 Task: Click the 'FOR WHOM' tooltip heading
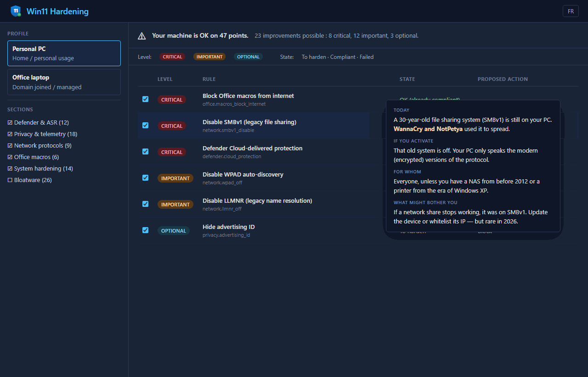[x=407, y=172]
